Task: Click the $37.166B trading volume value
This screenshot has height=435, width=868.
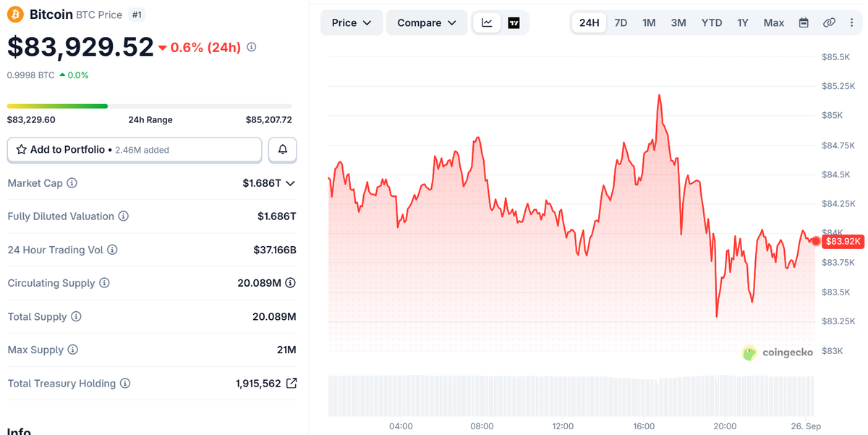Action: pos(274,250)
